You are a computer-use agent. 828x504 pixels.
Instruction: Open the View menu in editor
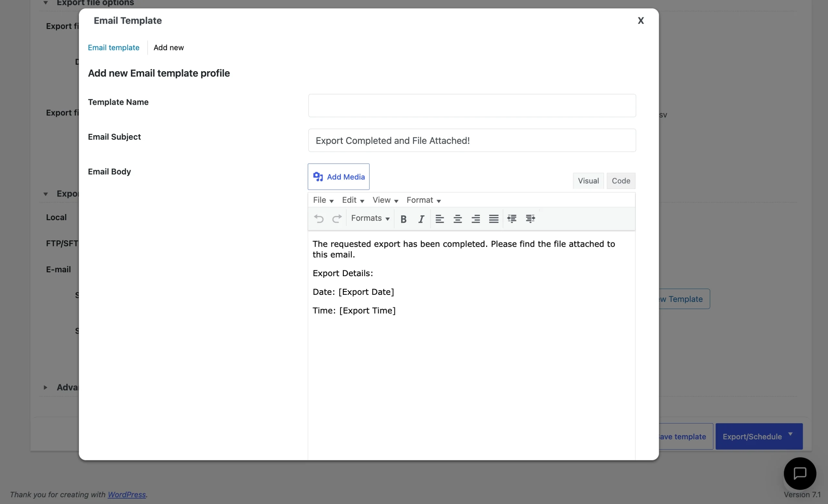385,200
